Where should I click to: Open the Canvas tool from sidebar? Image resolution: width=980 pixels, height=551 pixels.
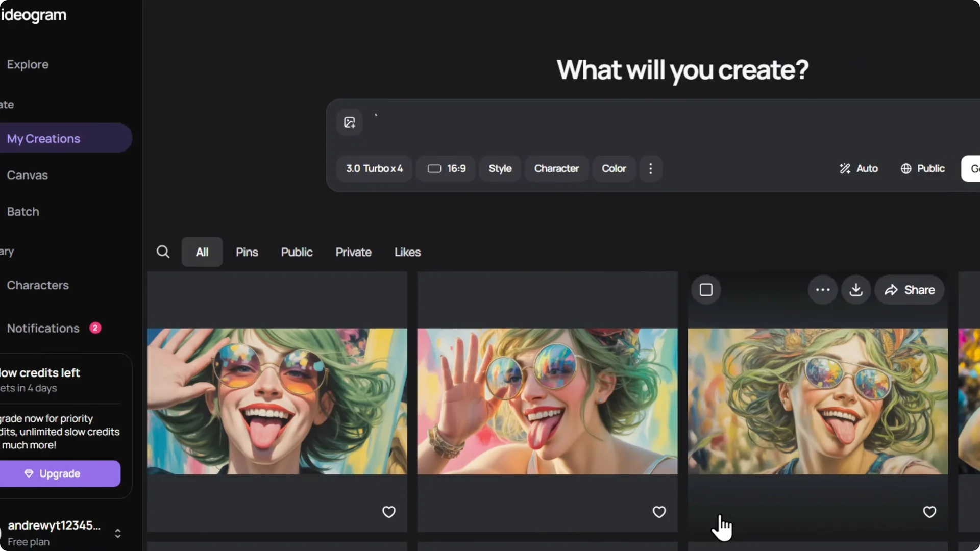click(x=27, y=175)
